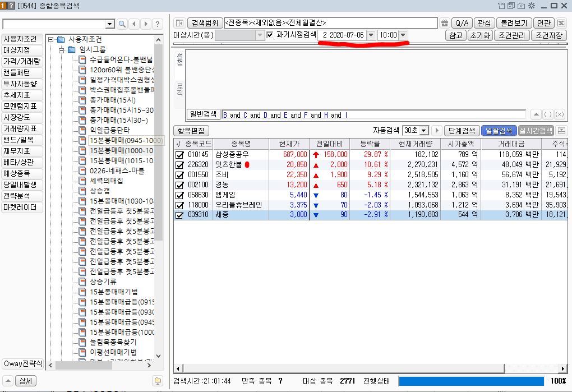Collapse the 사용자조건 tree node
The image size is (572, 392).
(x=51, y=39)
